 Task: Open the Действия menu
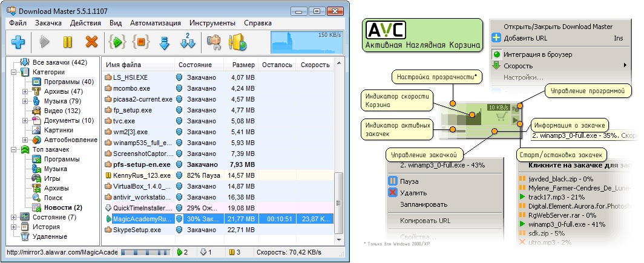point(85,23)
